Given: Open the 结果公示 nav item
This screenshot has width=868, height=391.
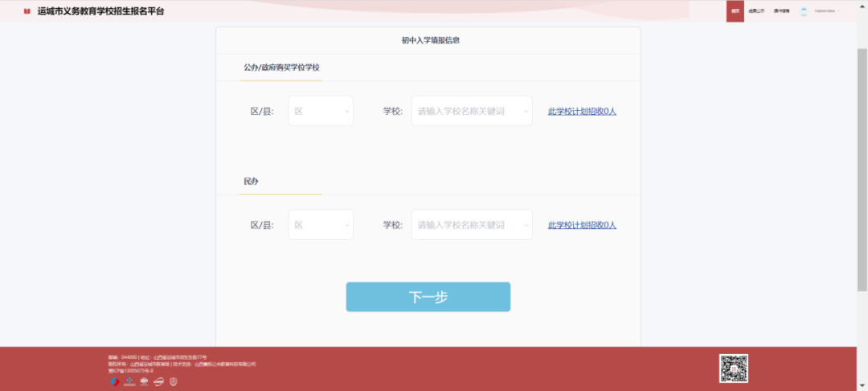Looking at the screenshot, I should [756, 11].
